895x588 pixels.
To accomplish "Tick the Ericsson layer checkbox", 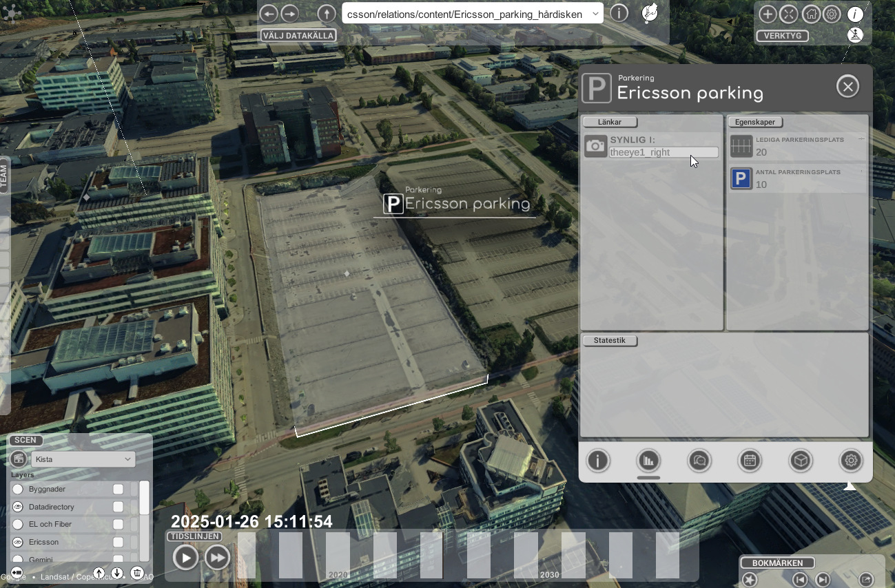I will [118, 542].
